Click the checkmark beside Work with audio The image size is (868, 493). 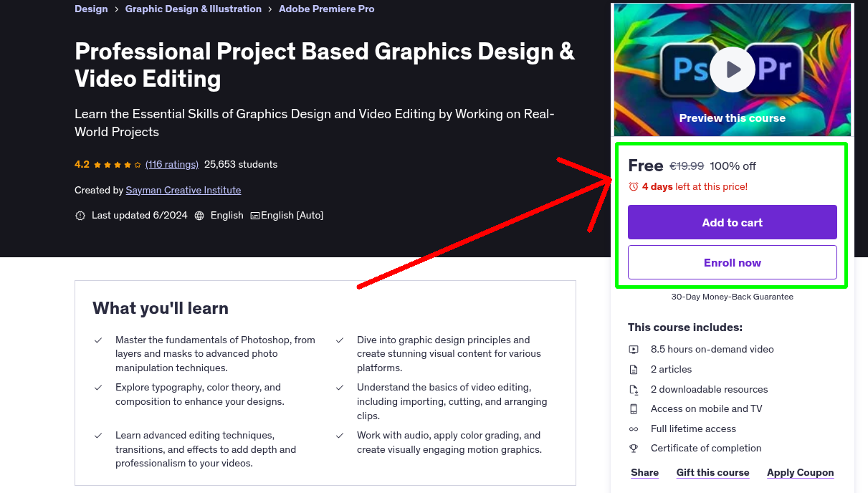(340, 436)
